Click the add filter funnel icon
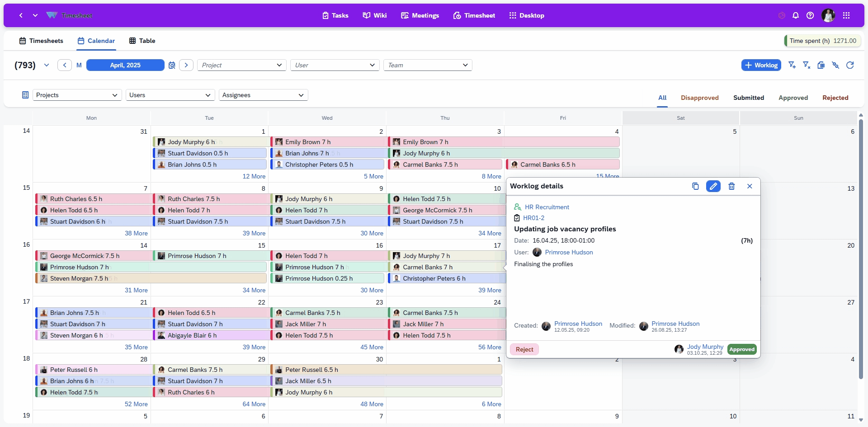The height and width of the screenshot is (427, 868). pos(792,65)
